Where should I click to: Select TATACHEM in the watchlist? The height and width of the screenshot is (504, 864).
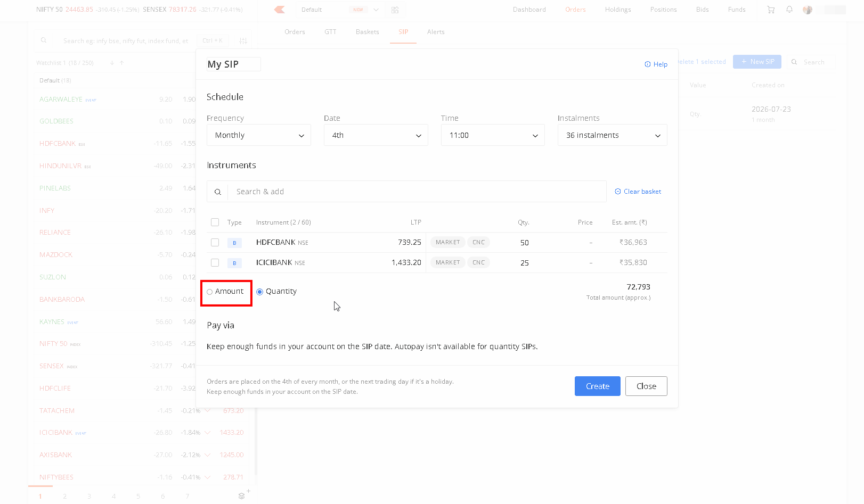57,411
